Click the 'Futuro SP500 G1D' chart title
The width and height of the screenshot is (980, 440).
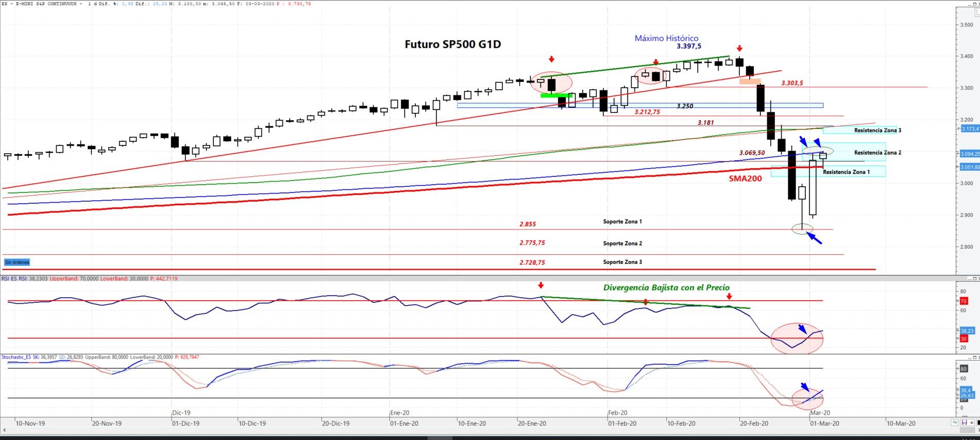(x=453, y=44)
